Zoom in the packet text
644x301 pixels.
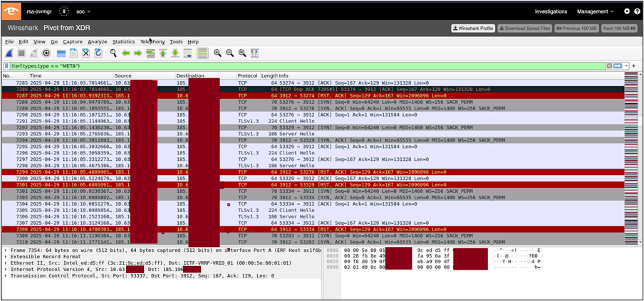[217, 53]
